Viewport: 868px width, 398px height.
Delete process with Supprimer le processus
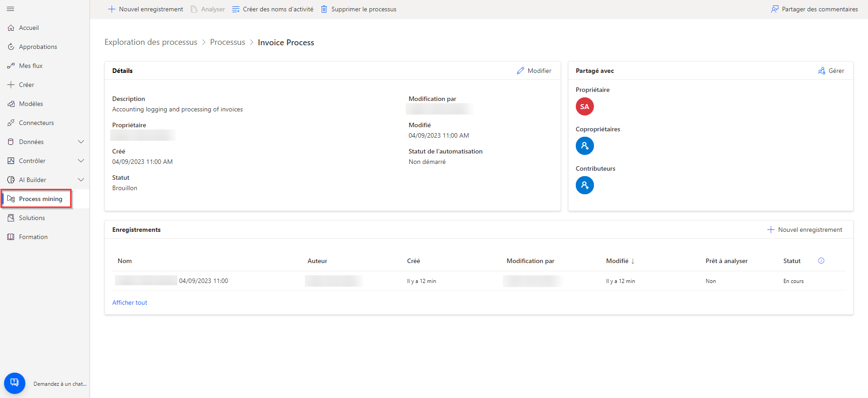tap(359, 9)
